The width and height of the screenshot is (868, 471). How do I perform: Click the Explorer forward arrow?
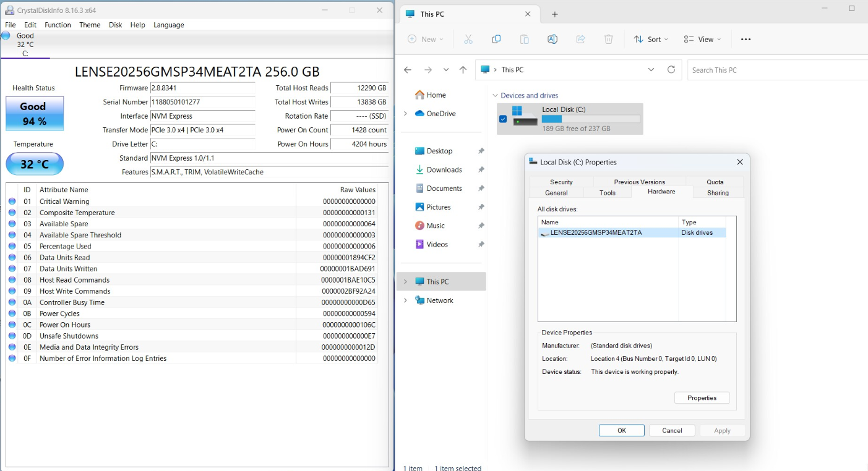tap(428, 70)
